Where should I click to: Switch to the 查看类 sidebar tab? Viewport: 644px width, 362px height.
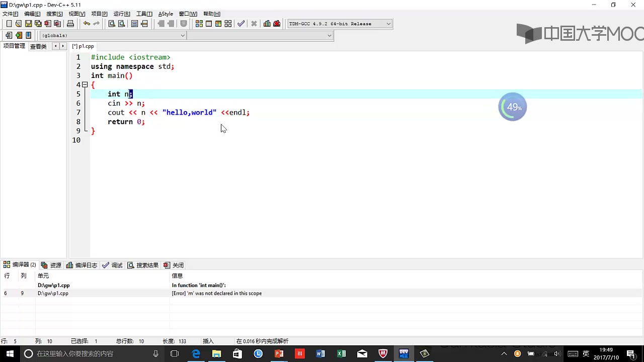coord(38,46)
